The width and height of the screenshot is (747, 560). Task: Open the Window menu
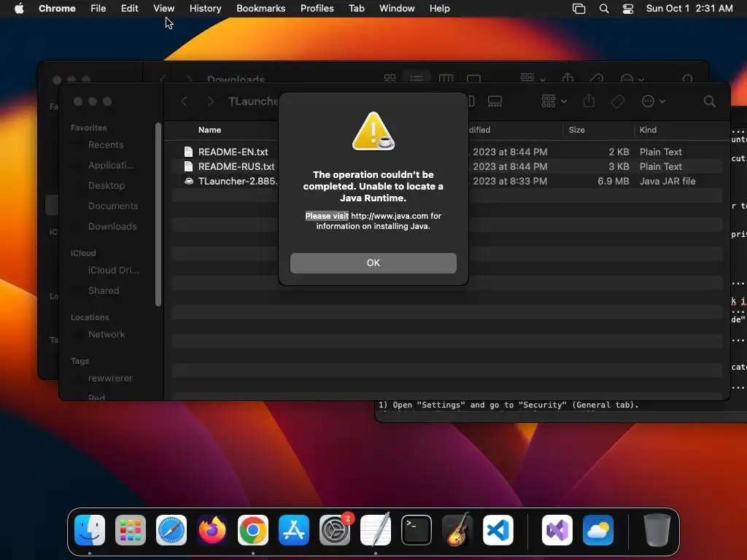click(x=397, y=9)
